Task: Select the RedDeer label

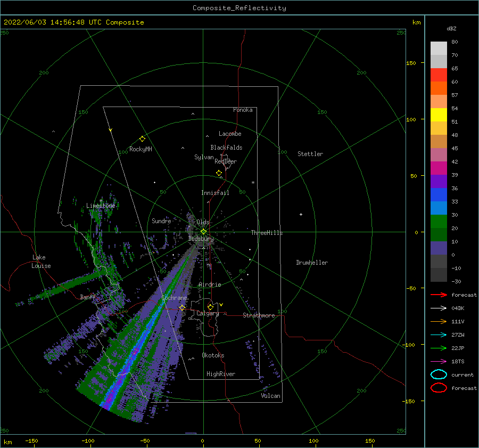Action: (226, 161)
